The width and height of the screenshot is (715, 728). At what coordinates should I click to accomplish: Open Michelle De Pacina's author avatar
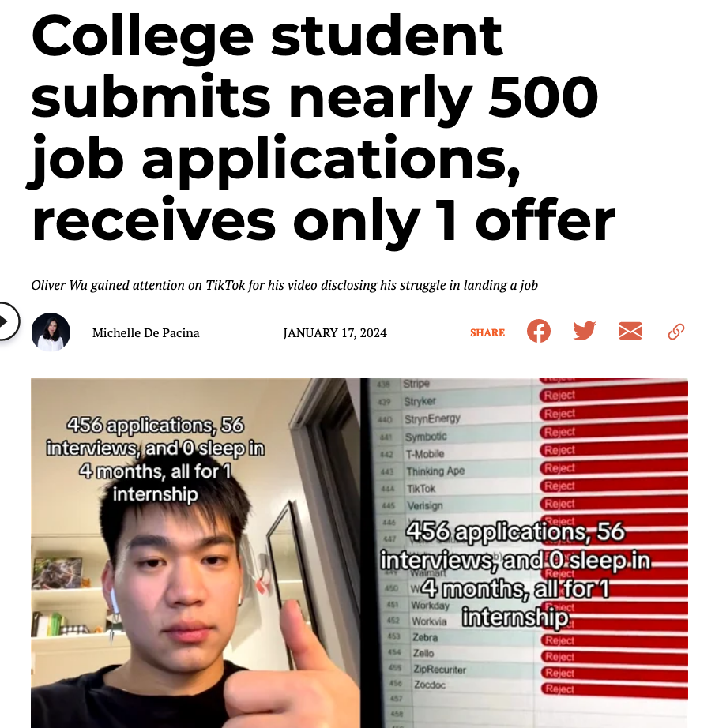pos(51,332)
